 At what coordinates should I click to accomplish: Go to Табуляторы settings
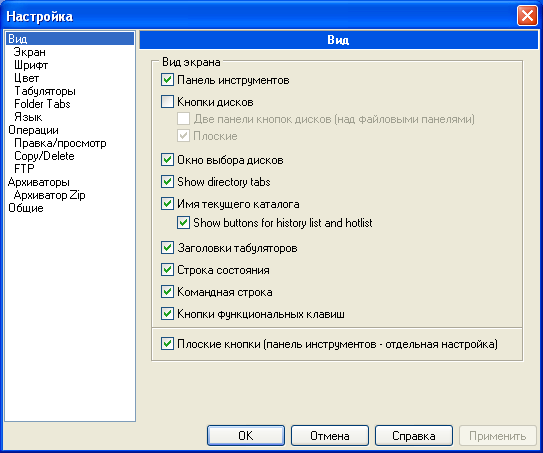pyautogui.click(x=45, y=91)
